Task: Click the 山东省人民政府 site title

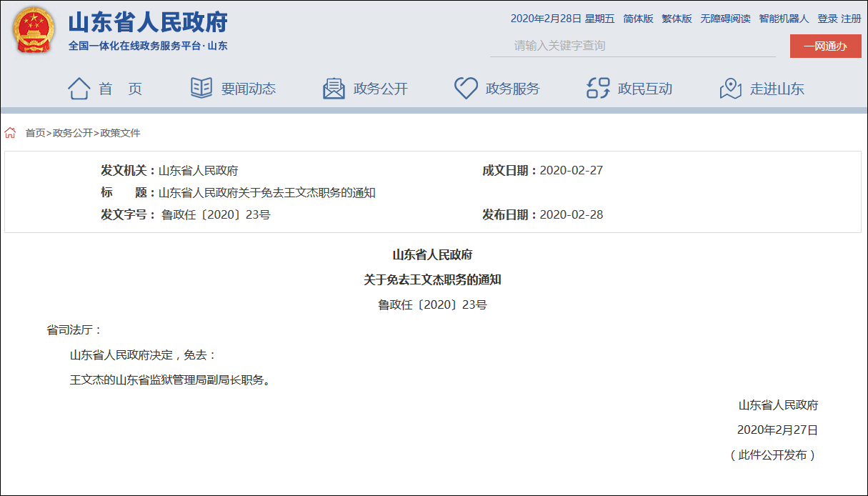Action: click(148, 22)
